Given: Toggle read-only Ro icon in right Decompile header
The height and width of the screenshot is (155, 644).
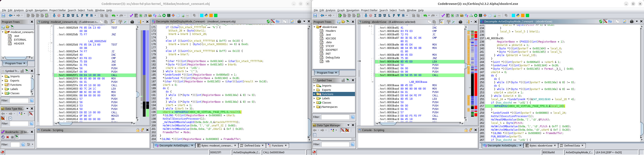Looking at the screenshot, I should tap(610, 22).
